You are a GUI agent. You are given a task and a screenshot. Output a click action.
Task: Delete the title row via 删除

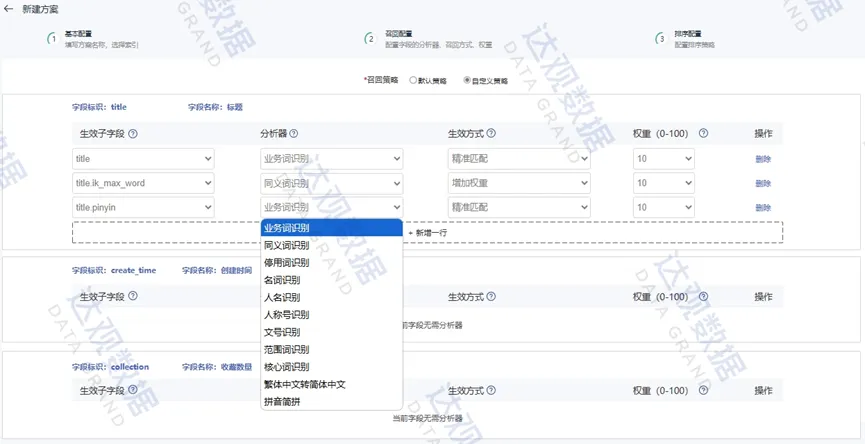763,159
